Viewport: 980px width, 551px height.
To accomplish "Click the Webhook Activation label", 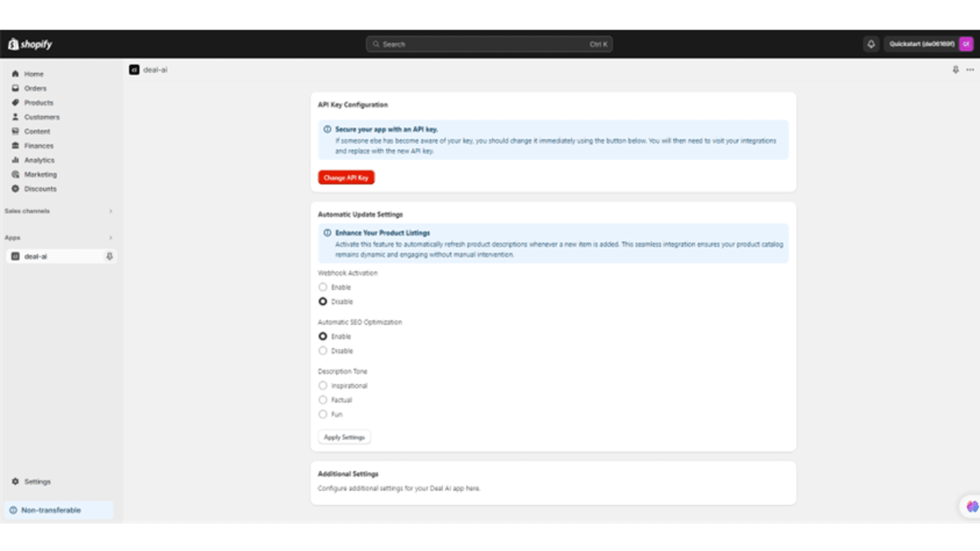I will 348,273.
